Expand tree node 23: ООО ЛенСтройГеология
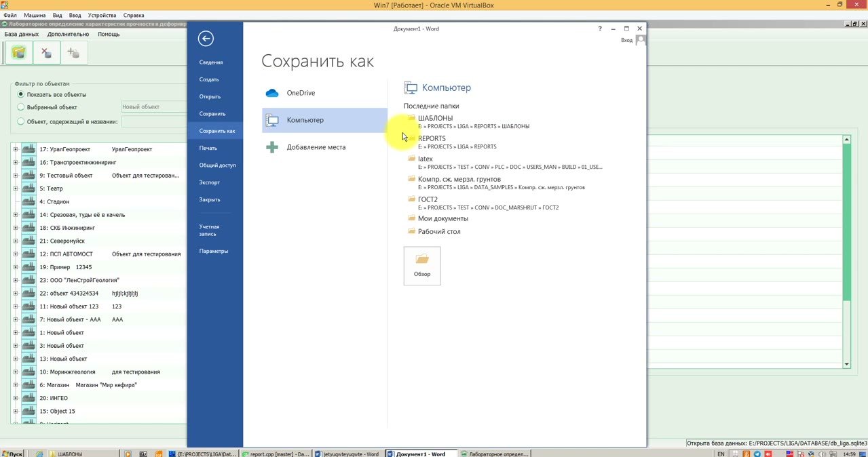 pos(16,280)
